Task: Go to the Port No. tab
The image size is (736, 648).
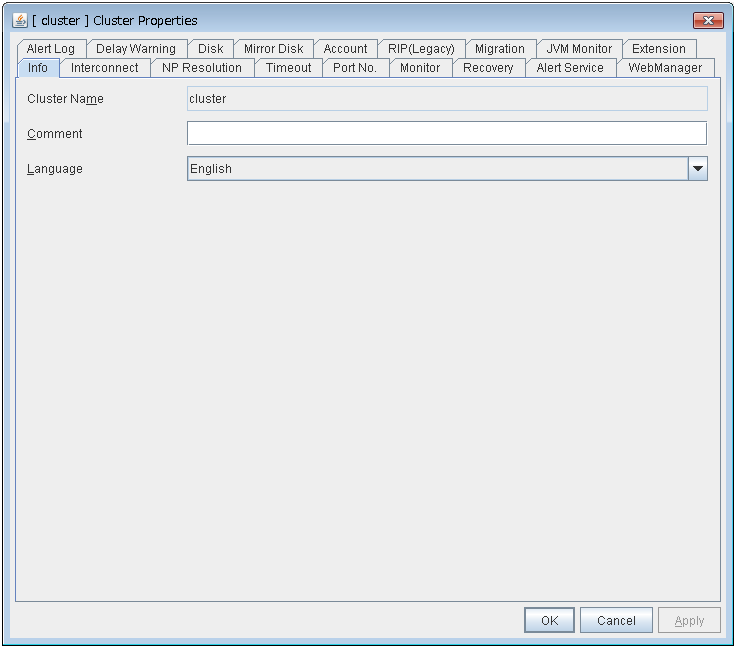Action: click(355, 68)
